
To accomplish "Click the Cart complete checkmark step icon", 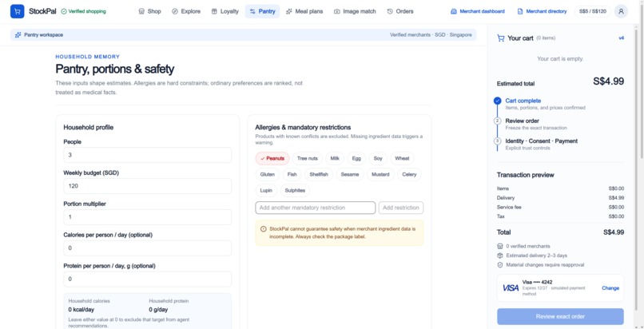I will point(497,101).
